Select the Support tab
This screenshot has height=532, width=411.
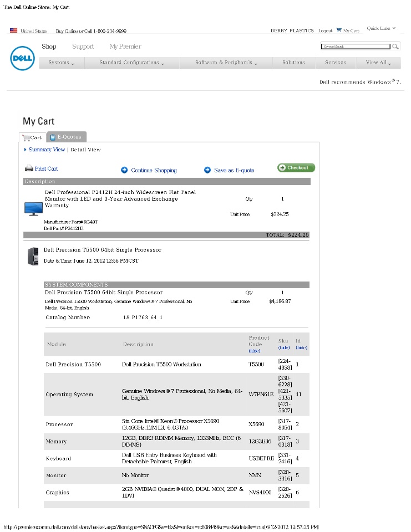tap(83, 47)
